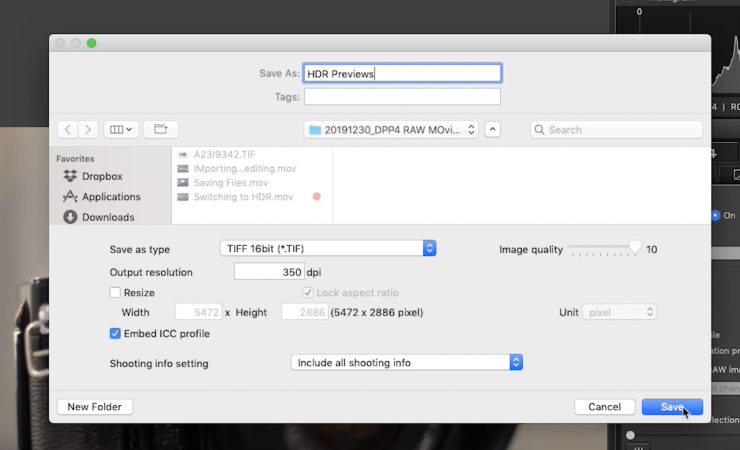Go to Downloads in the sidebar
The width and height of the screenshot is (740, 450).
click(x=107, y=217)
